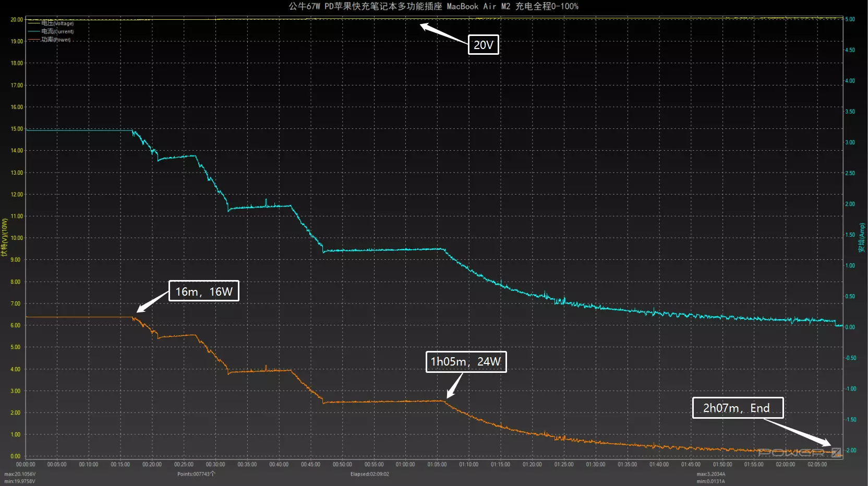Click the 6.00 left axis value
Image resolution: width=868 pixels, height=486 pixels.
point(16,325)
